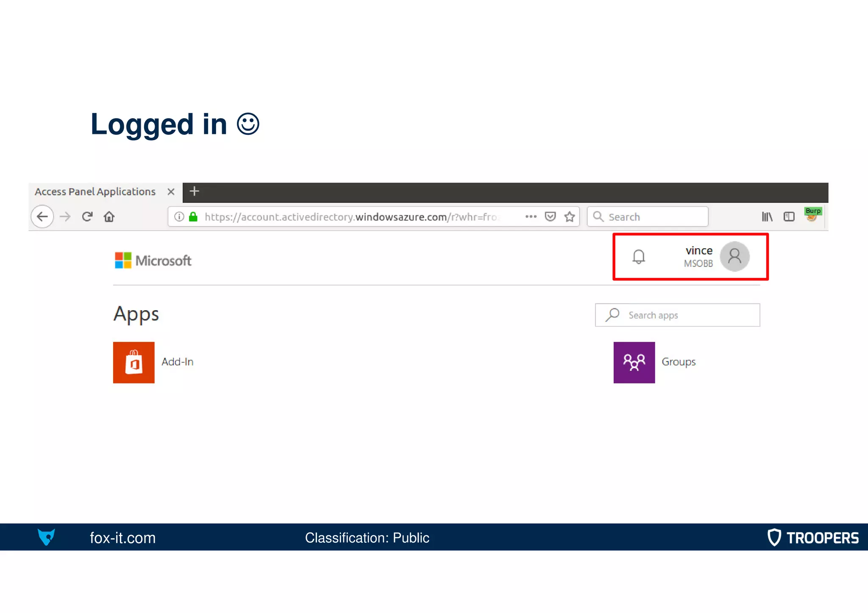Open the Burp extension icon
Viewport: 868px width, 613px height.
813,214
